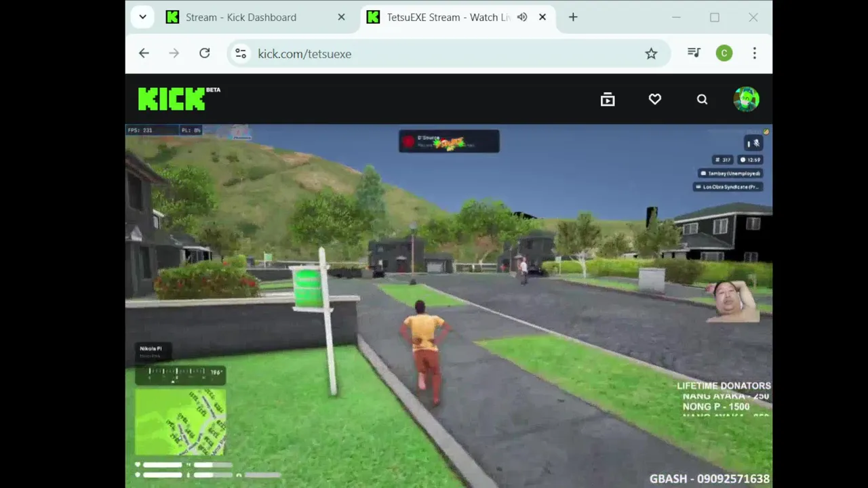View site information icon in address bar
Image resolution: width=868 pixels, height=488 pixels.
241,54
